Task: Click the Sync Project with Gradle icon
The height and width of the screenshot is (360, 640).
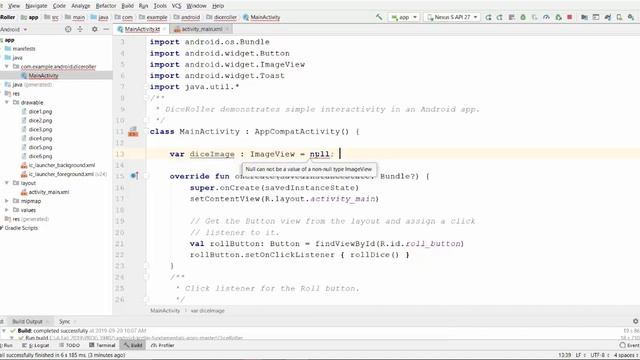Action: pyautogui.click(x=608, y=17)
